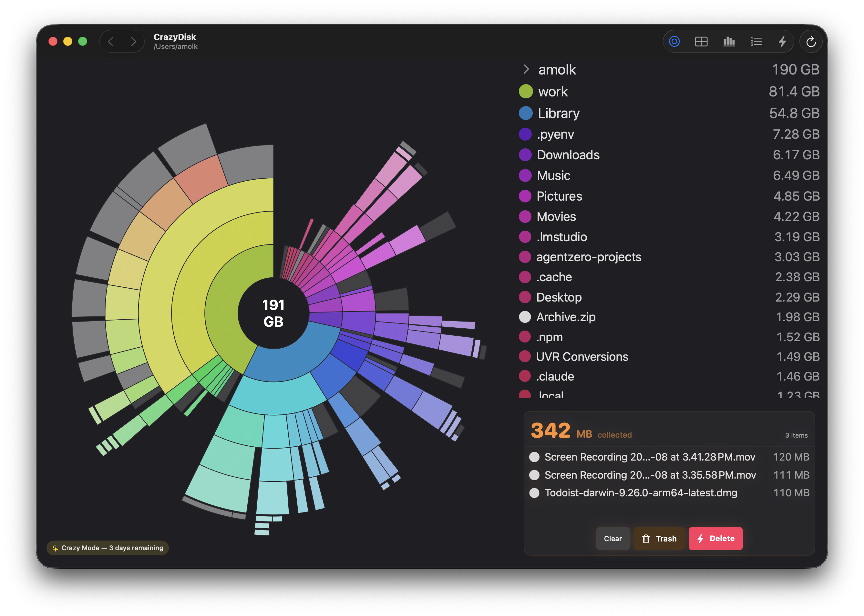
Task: Click the Crazy Mode days remaining badge
Action: coord(108,548)
